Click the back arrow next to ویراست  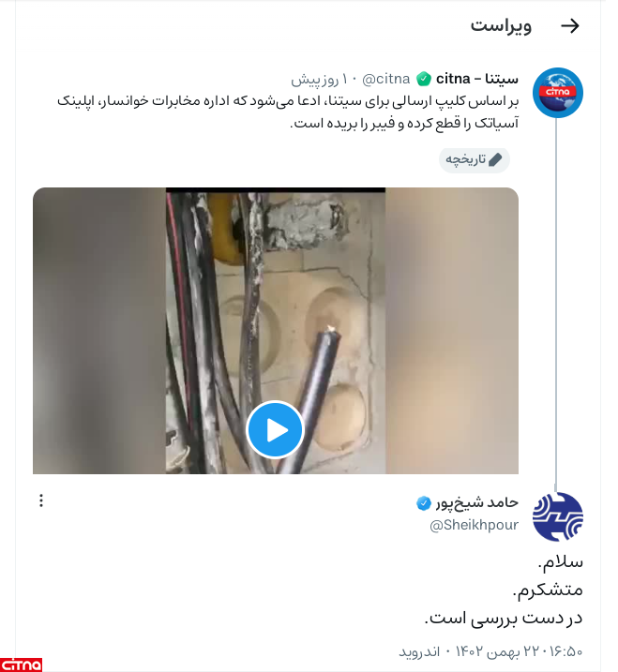[x=570, y=26]
